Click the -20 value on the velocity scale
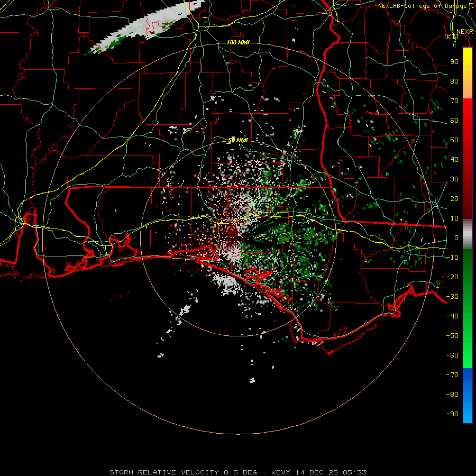Image resolution: width=476 pixels, height=476 pixels. point(452,277)
